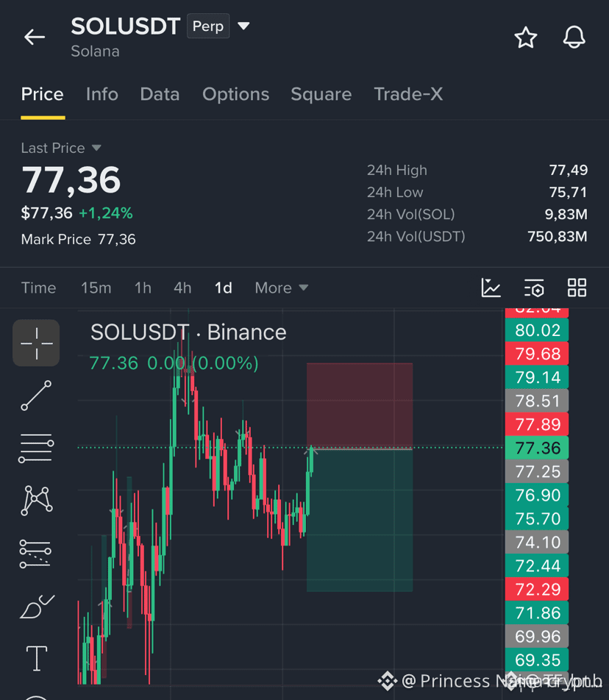Image resolution: width=609 pixels, height=700 pixels.
Task: Select the Time chart interval
Action: click(x=38, y=288)
